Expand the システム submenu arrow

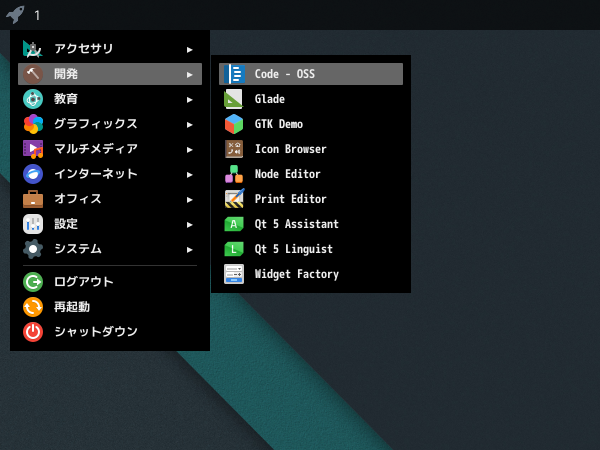[x=189, y=250]
